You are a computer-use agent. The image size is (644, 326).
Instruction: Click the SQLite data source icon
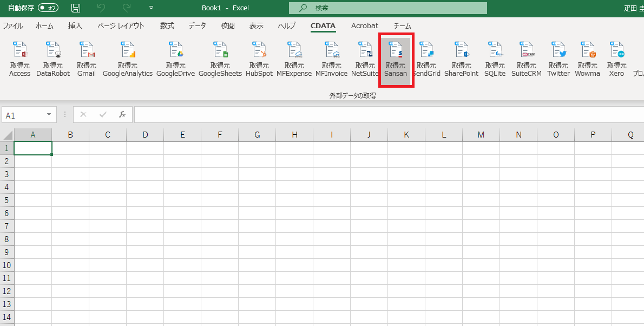pos(495,59)
